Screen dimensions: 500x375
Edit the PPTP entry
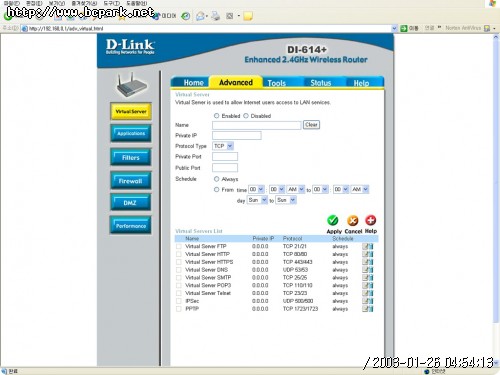coord(365,309)
